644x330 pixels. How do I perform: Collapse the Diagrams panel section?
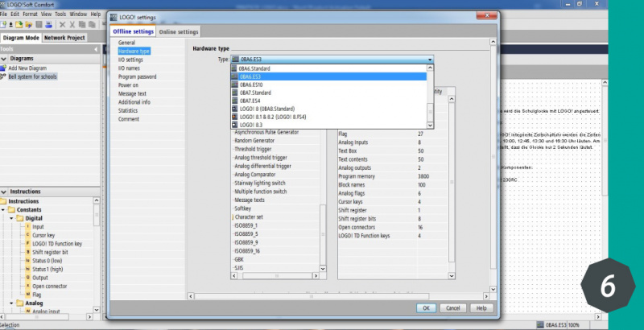coord(3,59)
